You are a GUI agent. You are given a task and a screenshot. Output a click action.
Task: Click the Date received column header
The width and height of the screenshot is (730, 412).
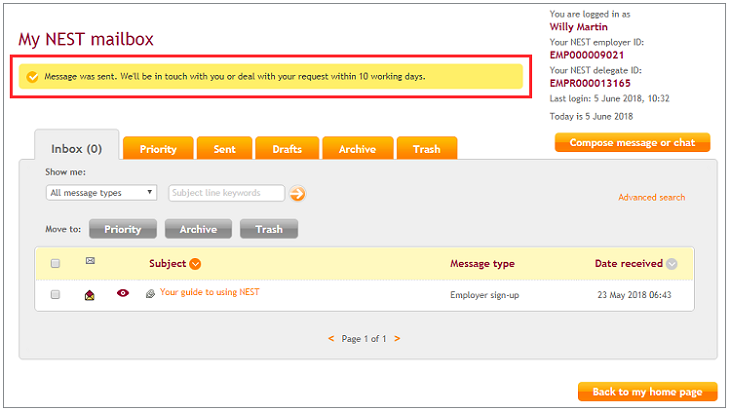pos(629,263)
